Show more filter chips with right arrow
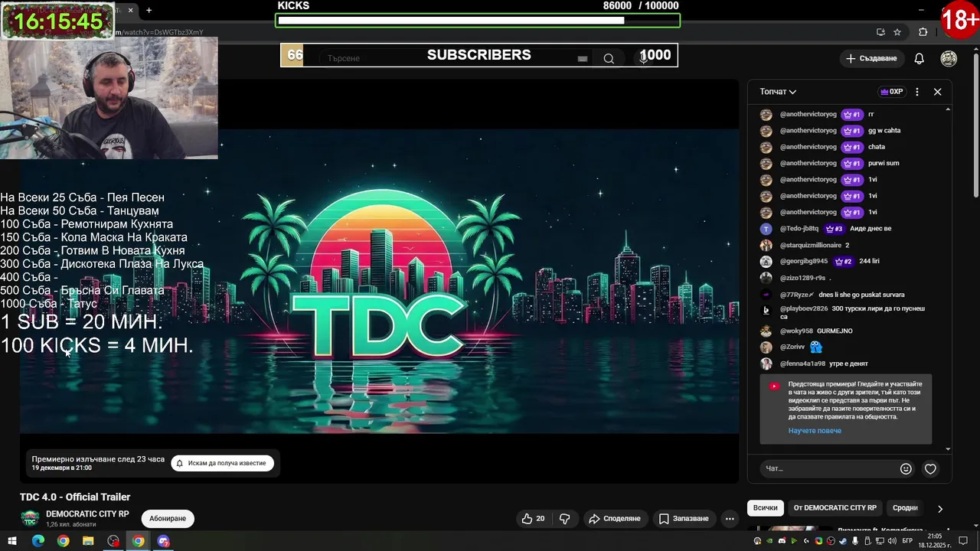Viewport: 980px width, 551px height. click(940, 508)
